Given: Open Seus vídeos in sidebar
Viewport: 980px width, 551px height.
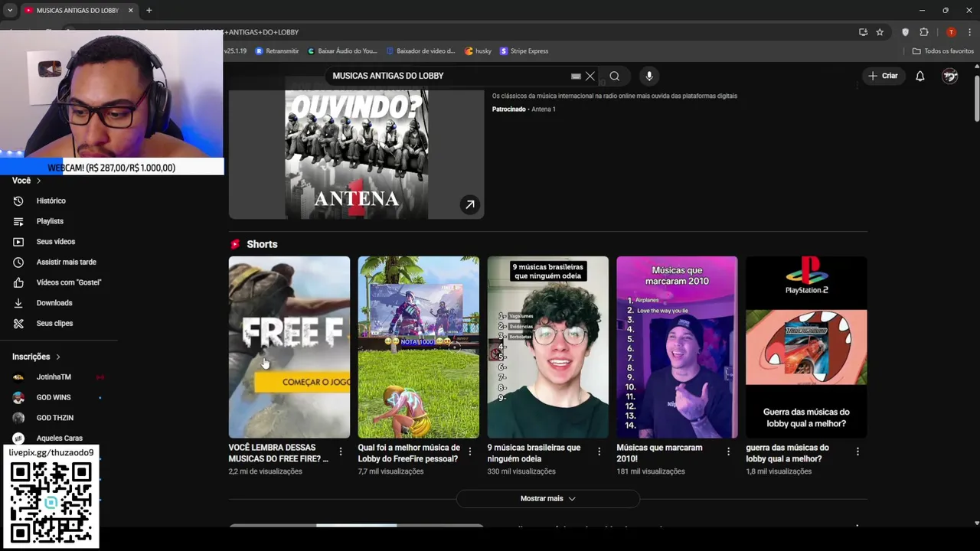Looking at the screenshot, I should 56,242.
